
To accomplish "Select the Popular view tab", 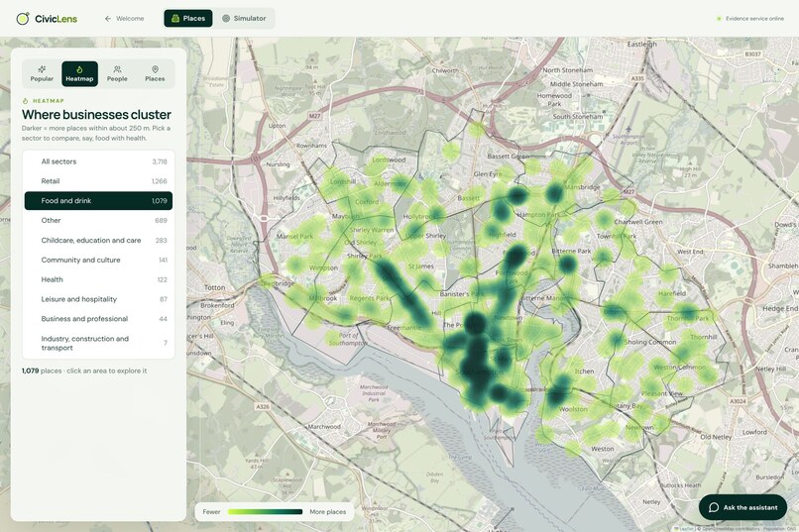I will pos(42,74).
